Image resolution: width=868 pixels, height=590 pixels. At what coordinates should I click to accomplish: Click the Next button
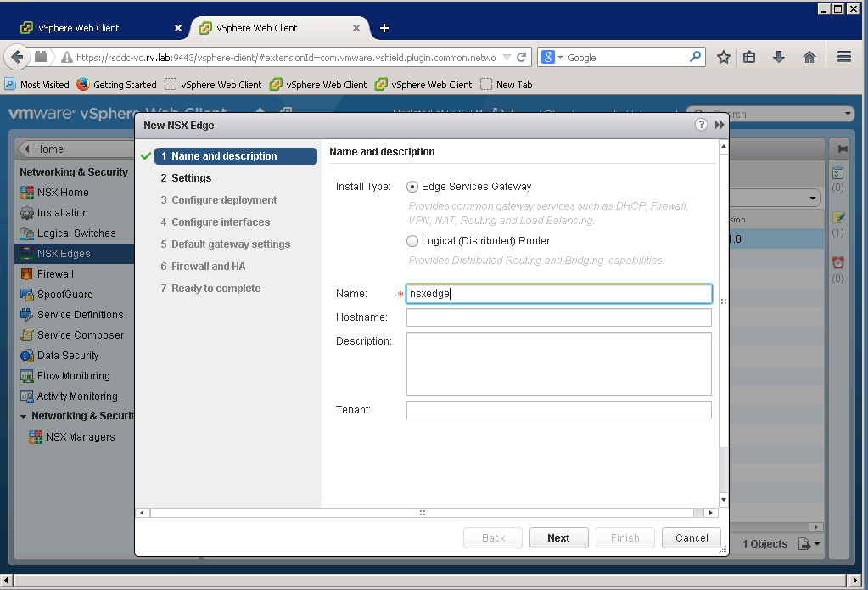558,537
